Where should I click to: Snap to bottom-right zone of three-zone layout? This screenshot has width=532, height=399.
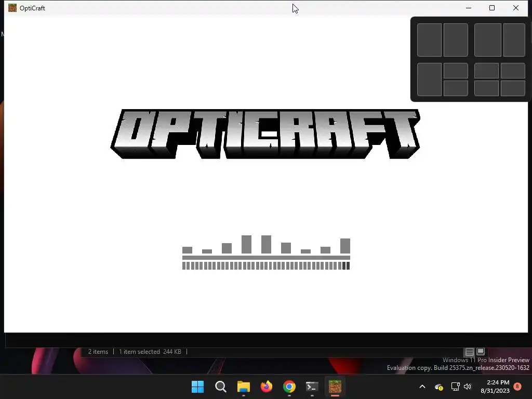[456, 88]
